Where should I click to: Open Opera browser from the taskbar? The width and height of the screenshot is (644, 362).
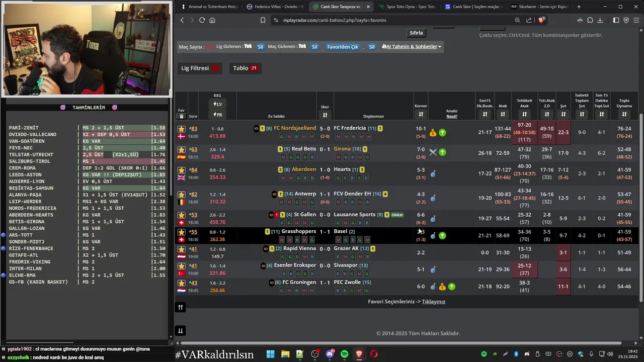[374, 354]
